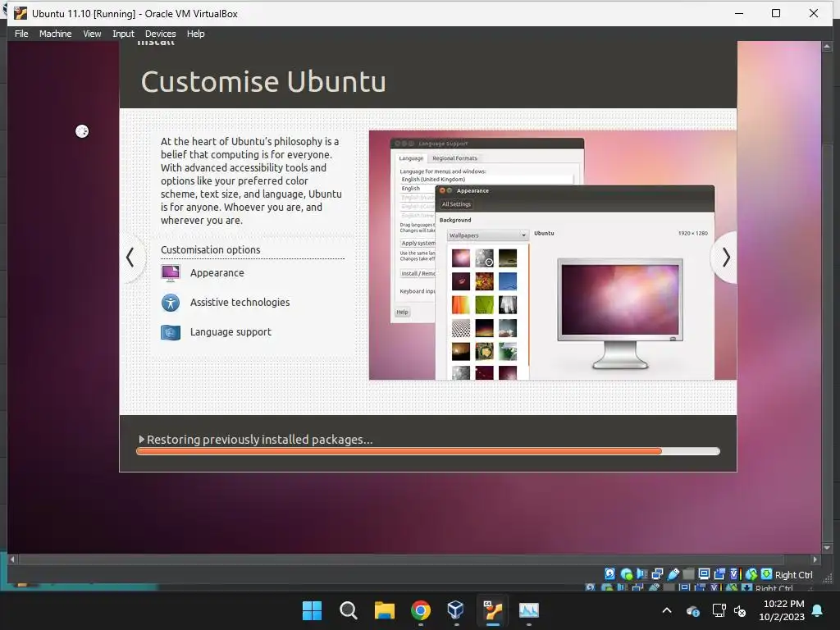This screenshot has height=630, width=840.
Task: Click the vertical scrollbar down arrow
Action: (x=827, y=547)
